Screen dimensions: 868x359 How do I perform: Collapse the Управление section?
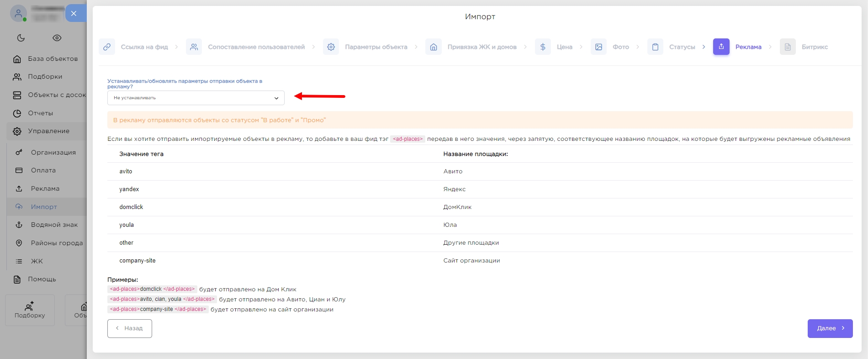pos(47,131)
